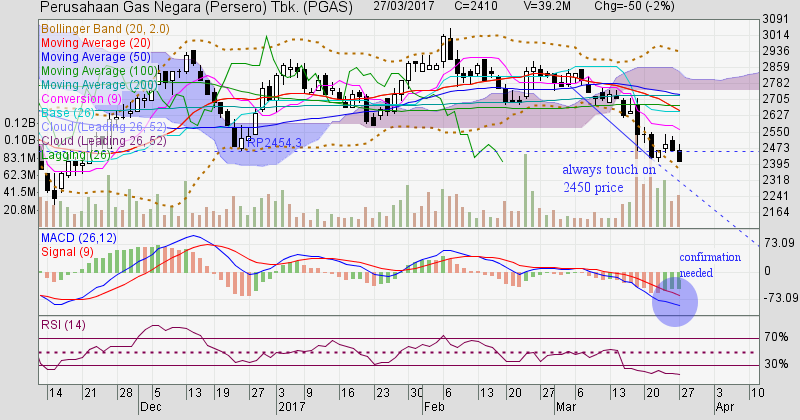The height and width of the screenshot is (420, 800).
Task: Click the Perusahaan Gas Negara (PGAS) chart title
Action: click(196, 7)
